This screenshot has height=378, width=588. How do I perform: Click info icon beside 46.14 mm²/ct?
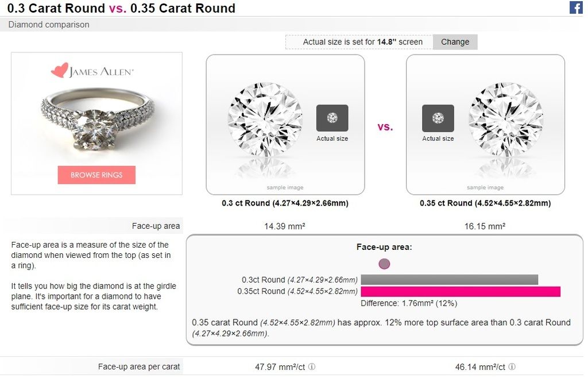point(512,367)
